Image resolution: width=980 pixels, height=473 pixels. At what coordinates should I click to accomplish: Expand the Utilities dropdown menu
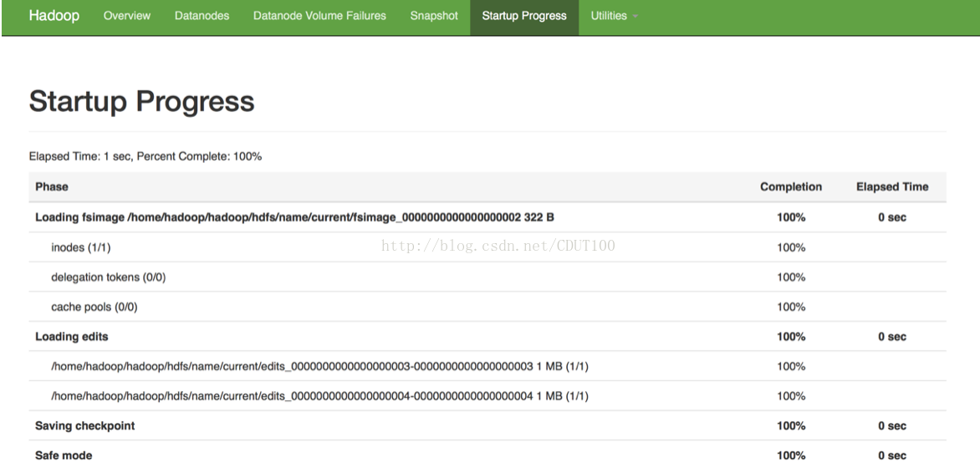tap(614, 16)
